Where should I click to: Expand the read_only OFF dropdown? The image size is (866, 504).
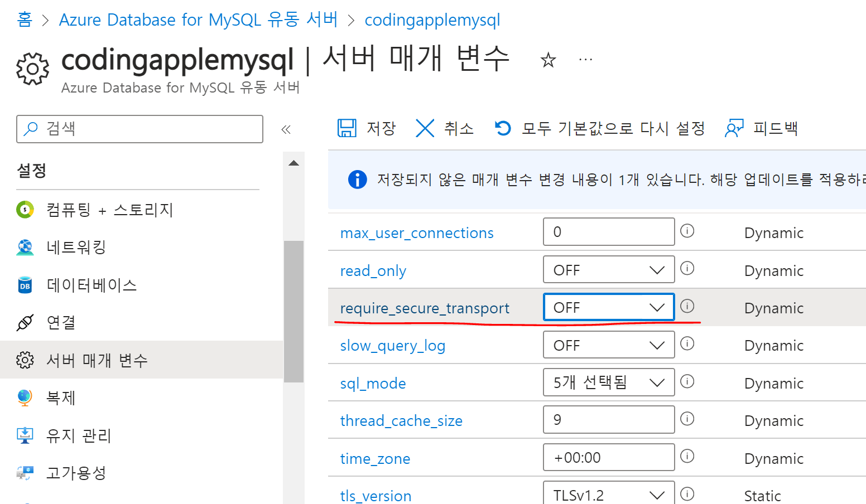pyautogui.click(x=609, y=270)
